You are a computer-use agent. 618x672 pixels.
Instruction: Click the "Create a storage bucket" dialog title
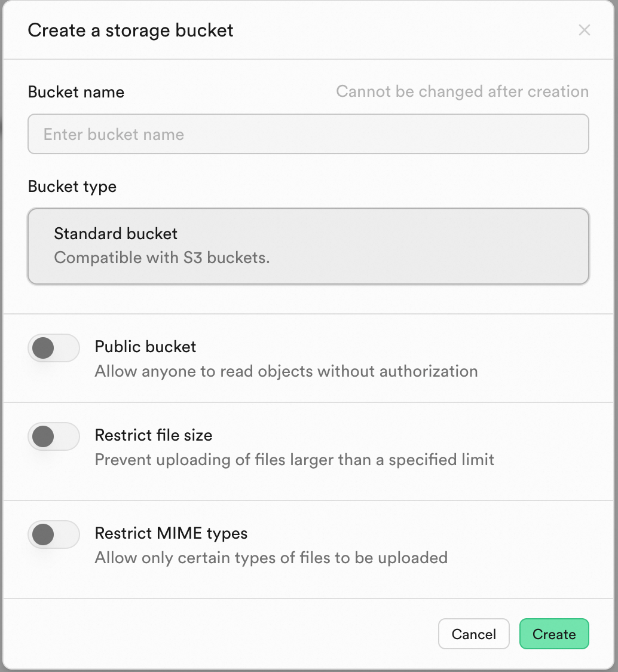click(x=130, y=30)
